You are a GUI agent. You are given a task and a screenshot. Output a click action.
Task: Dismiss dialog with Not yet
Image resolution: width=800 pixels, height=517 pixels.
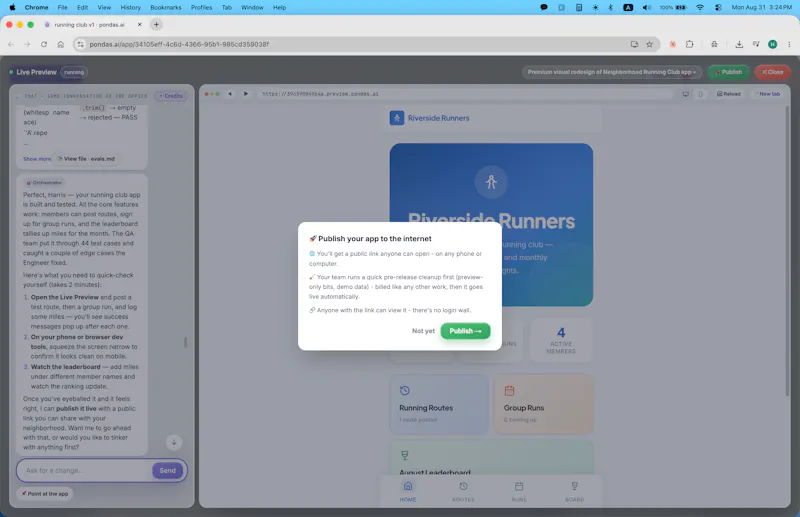(423, 331)
